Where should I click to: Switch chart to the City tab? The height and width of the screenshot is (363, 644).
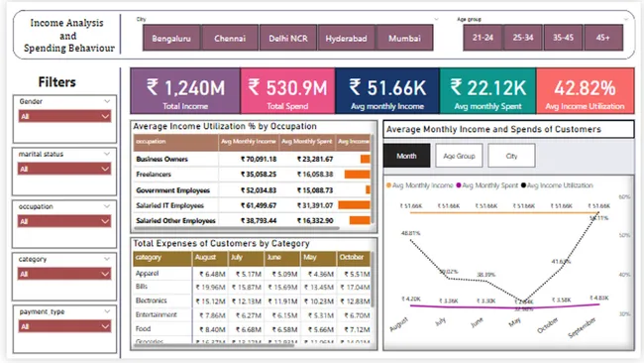point(512,156)
